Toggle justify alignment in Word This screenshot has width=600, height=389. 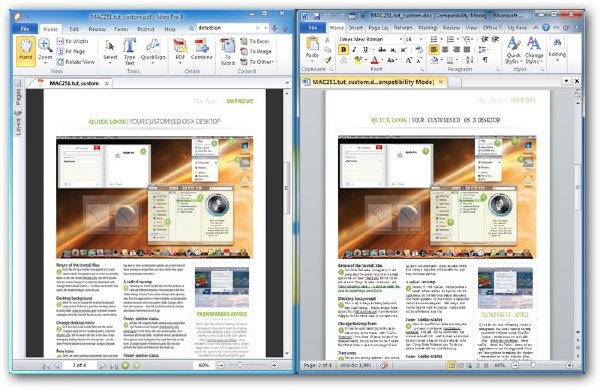click(467, 49)
